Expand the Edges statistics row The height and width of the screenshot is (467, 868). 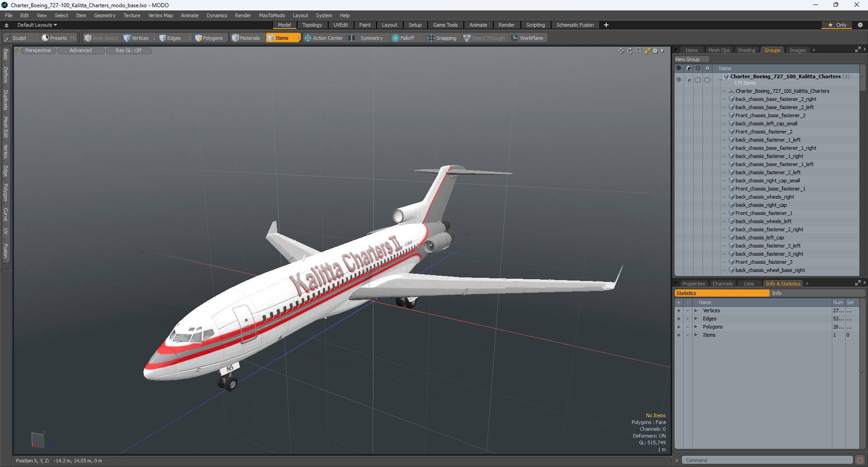click(x=696, y=319)
